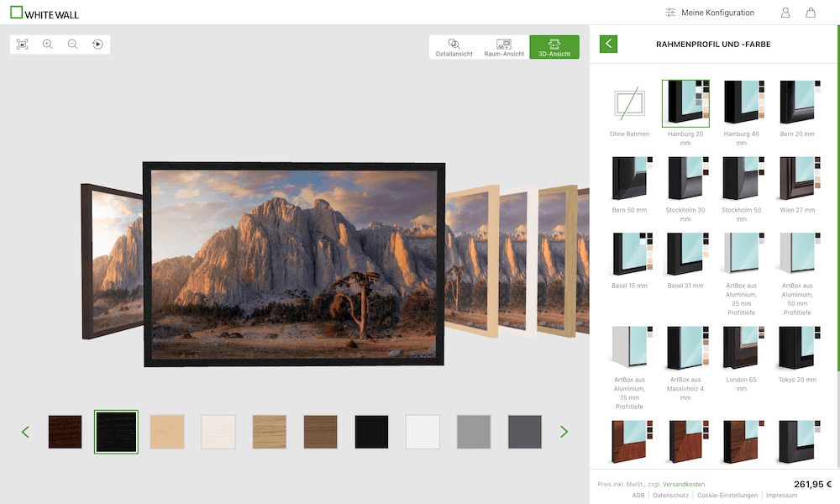The height and width of the screenshot is (504, 840).
Task: Open Cookie-Einstellungen
Action: 727,496
